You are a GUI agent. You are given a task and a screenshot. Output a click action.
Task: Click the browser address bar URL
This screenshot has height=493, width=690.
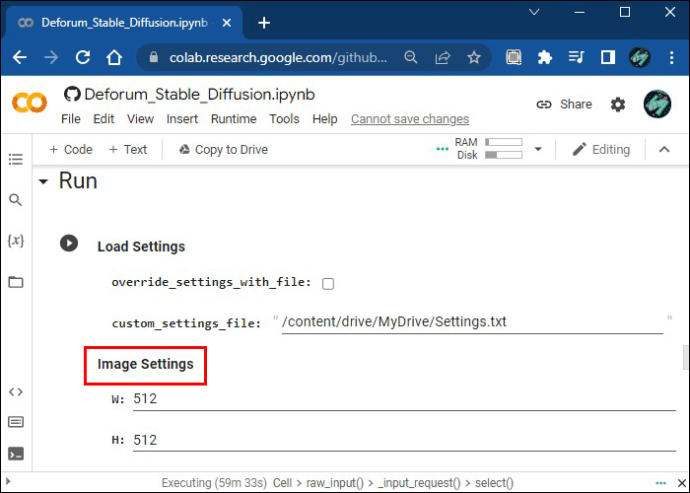(278, 57)
